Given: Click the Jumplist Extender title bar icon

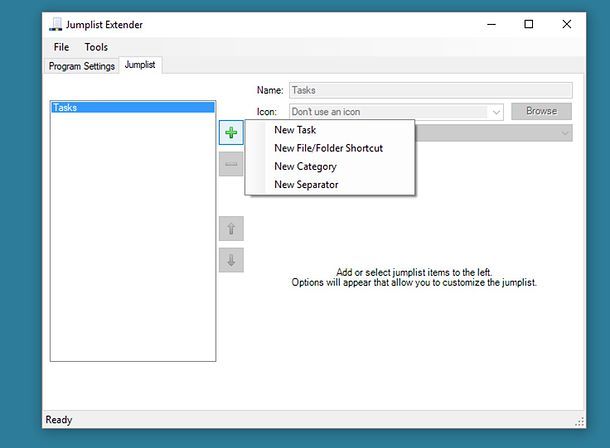Looking at the screenshot, I should 56,24.
